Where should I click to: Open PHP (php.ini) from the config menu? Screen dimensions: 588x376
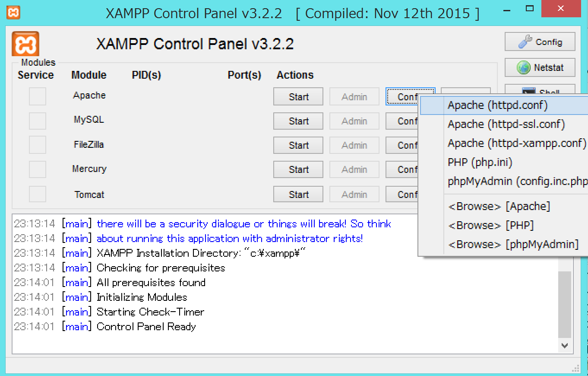[x=479, y=162]
